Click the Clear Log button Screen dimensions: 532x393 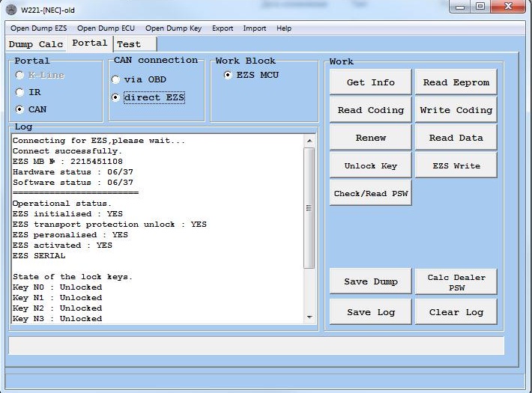(x=456, y=312)
